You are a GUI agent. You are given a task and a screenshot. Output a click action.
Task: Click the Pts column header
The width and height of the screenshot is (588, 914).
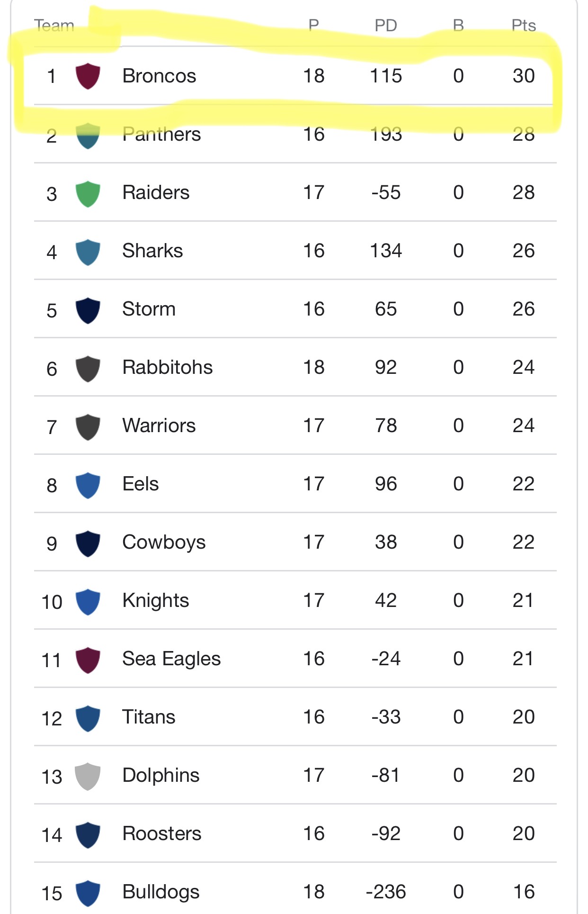tap(524, 25)
